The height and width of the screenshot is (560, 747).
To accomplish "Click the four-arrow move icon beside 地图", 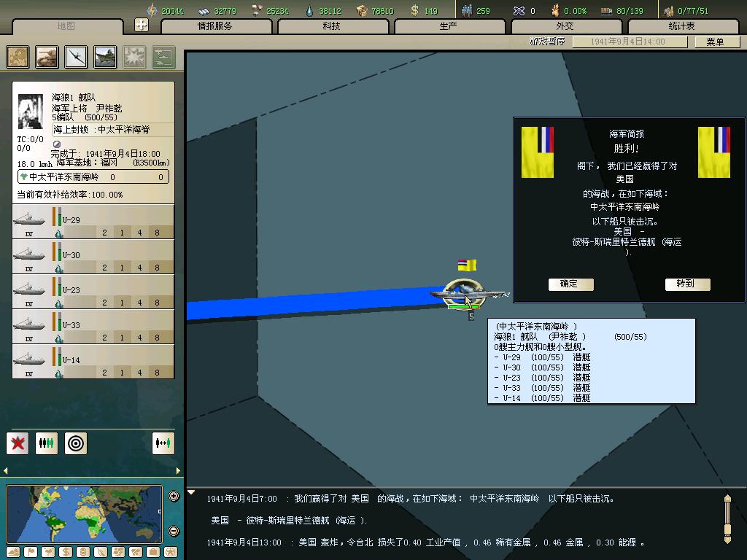I will click(142, 25).
